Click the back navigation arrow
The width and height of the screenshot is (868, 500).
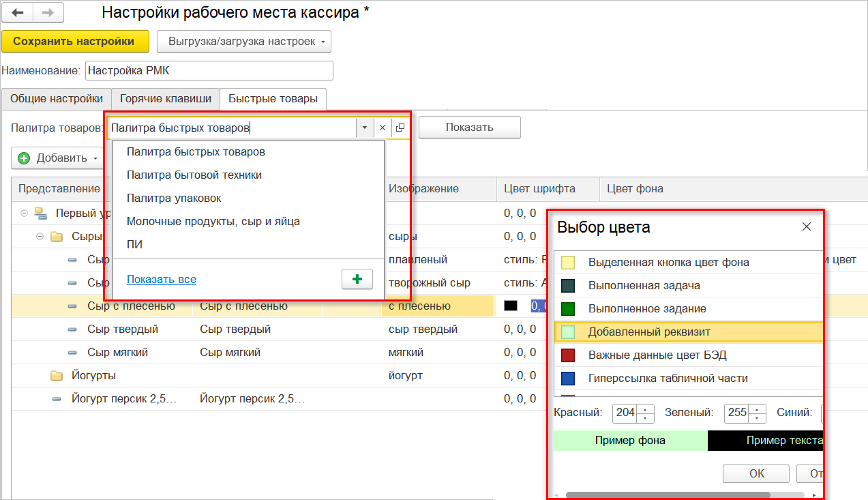[18, 13]
